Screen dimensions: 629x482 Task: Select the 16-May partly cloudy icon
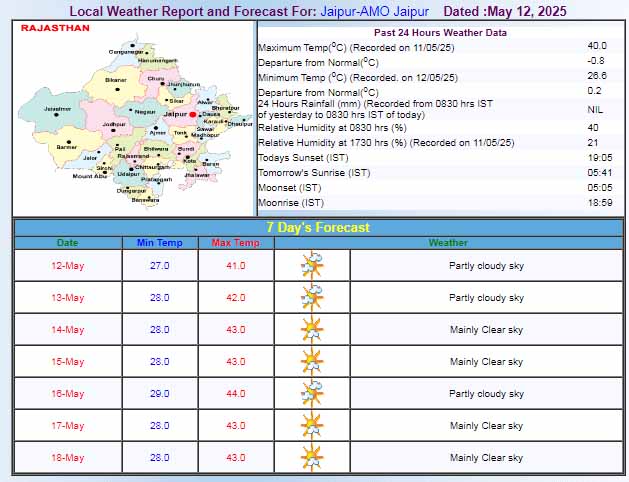pyautogui.click(x=313, y=394)
